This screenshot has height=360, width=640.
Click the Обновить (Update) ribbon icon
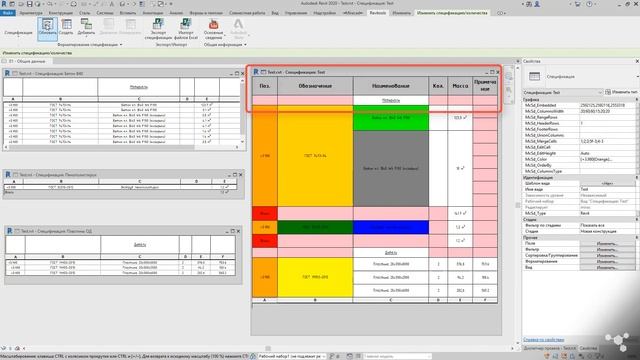(x=47, y=29)
